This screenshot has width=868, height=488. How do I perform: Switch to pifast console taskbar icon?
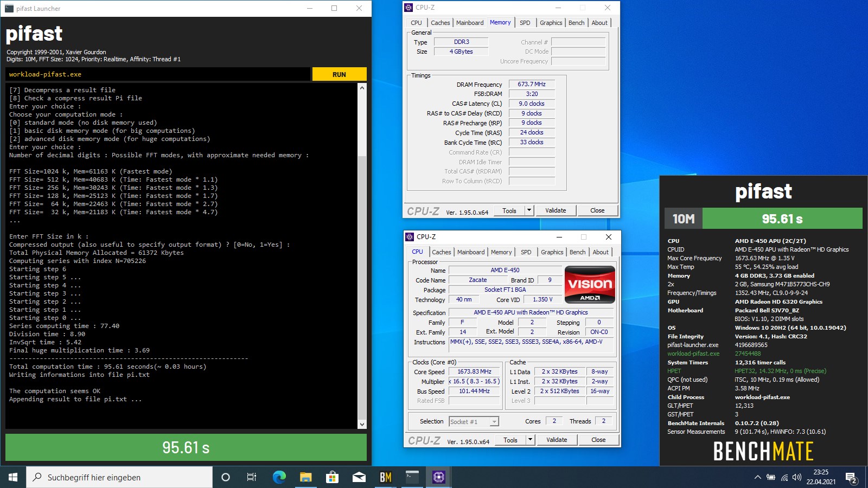point(412,477)
